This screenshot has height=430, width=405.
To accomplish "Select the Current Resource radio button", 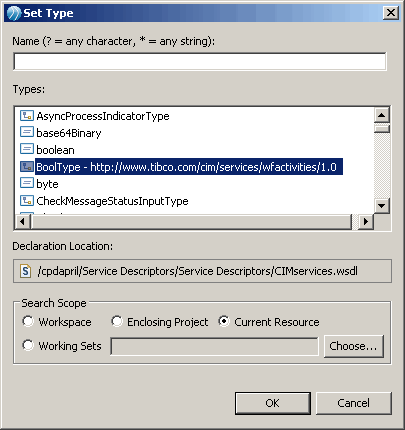I will tap(224, 321).
